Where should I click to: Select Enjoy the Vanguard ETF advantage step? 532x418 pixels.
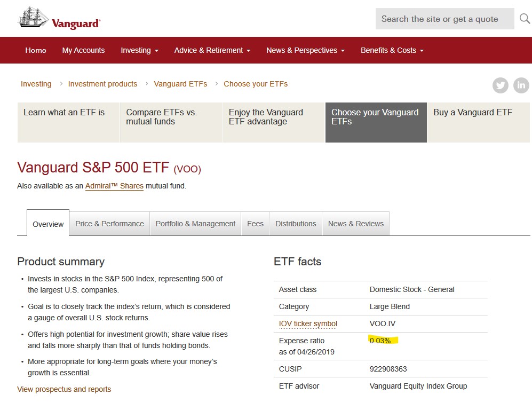pyautogui.click(x=273, y=122)
